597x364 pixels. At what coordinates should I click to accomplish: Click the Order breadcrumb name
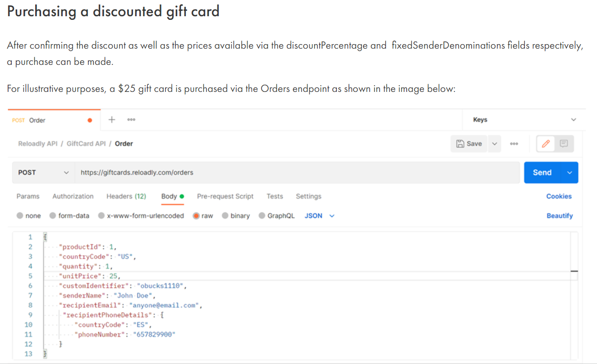tap(124, 144)
